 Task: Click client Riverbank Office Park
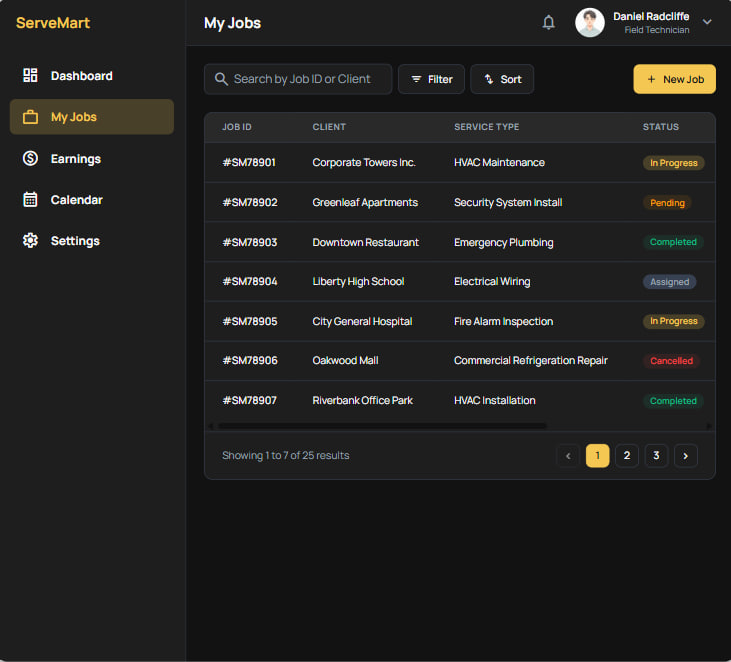pyautogui.click(x=362, y=400)
